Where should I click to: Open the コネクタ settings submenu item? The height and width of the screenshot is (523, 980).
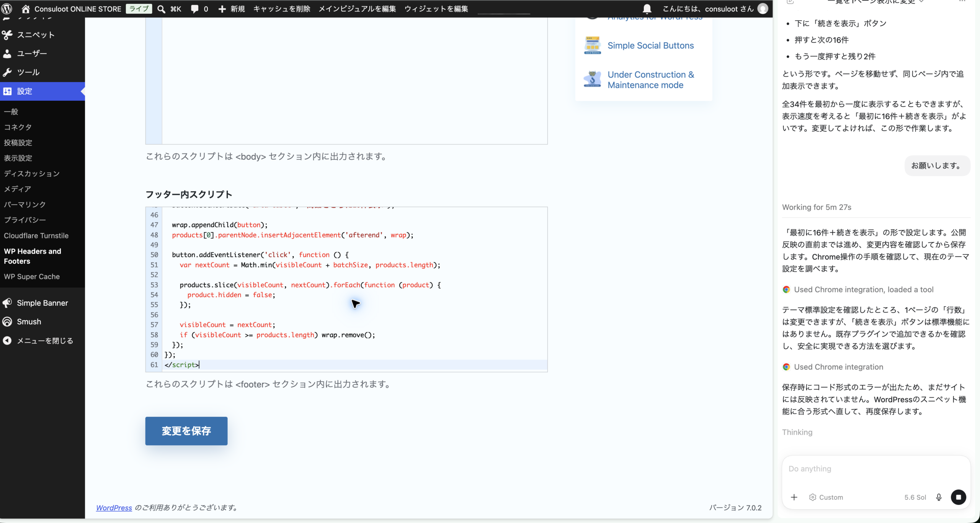[18, 127]
